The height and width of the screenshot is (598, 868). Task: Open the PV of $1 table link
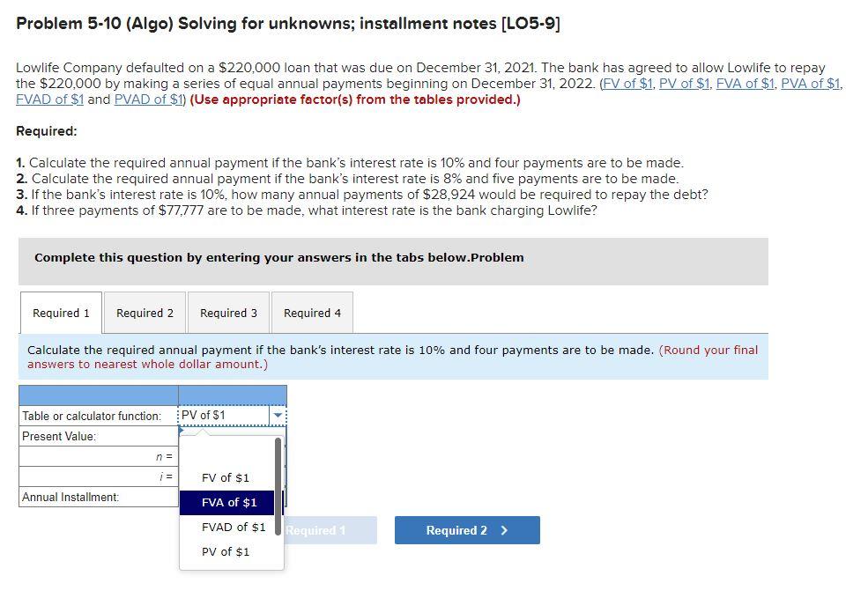coord(684,84)
